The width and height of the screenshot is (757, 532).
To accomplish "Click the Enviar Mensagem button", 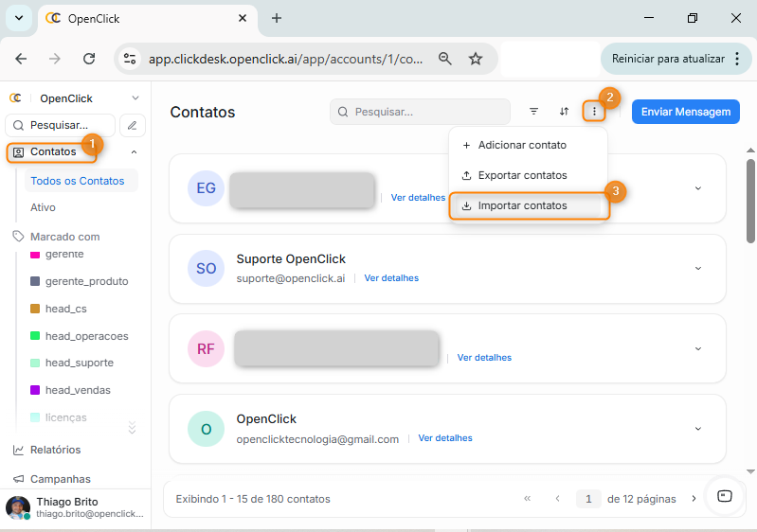I will point(685,112).
